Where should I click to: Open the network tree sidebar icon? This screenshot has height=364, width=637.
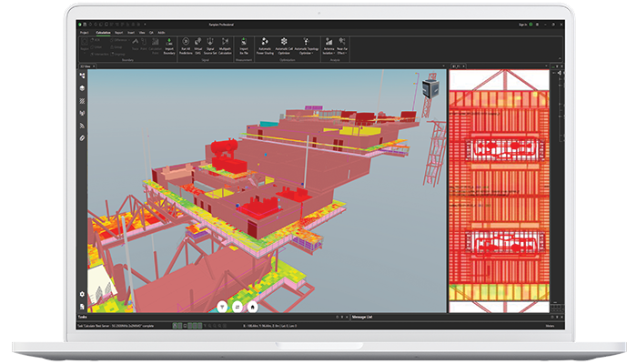[x=82, y=76]
